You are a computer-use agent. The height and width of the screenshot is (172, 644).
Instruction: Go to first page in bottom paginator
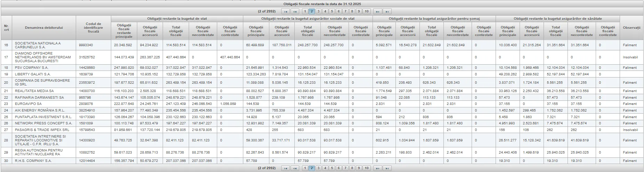(285, 168)
